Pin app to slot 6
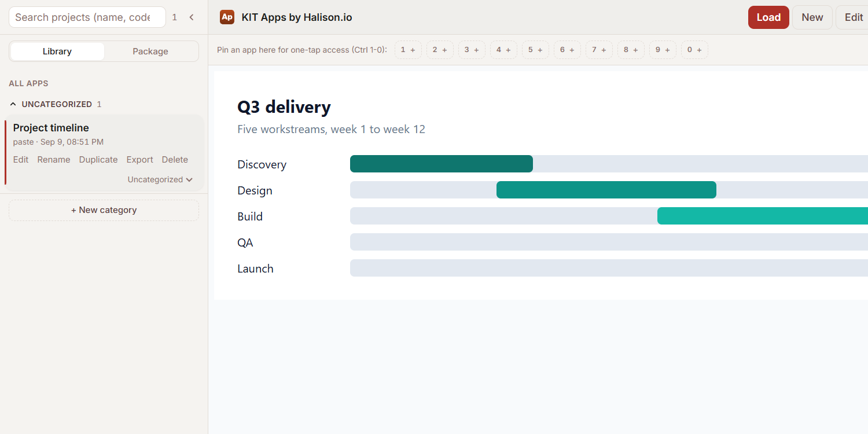This screenshot has height=434, width=868. (567, 50)
